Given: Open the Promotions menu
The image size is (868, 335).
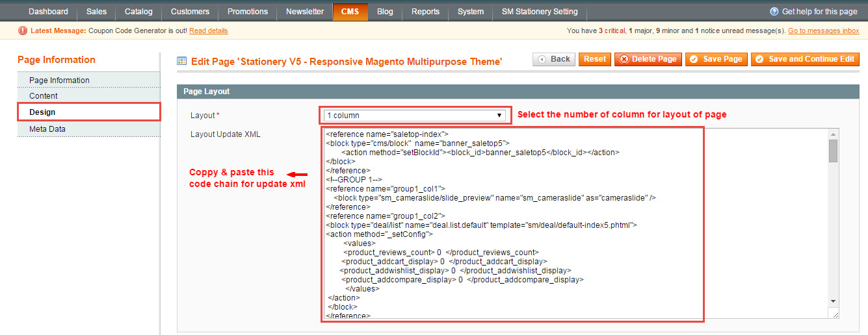Looking at the screenshot, I should point(248,12).
